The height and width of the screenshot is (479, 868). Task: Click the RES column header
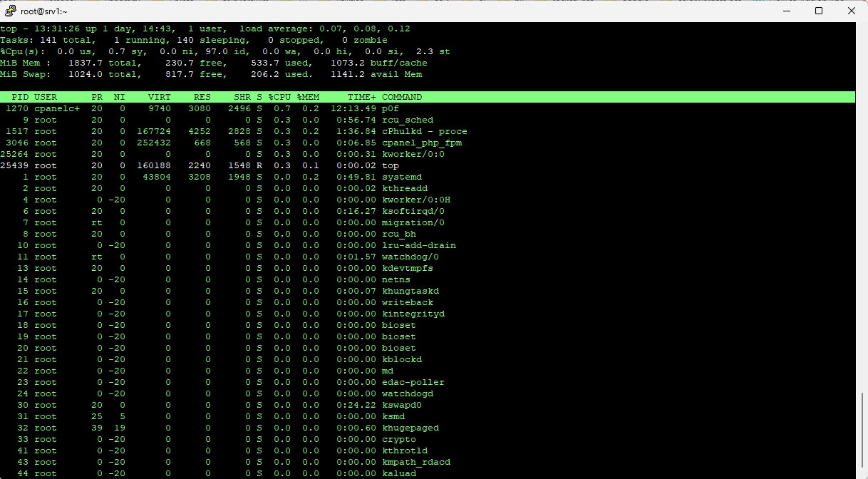[202, 97]
